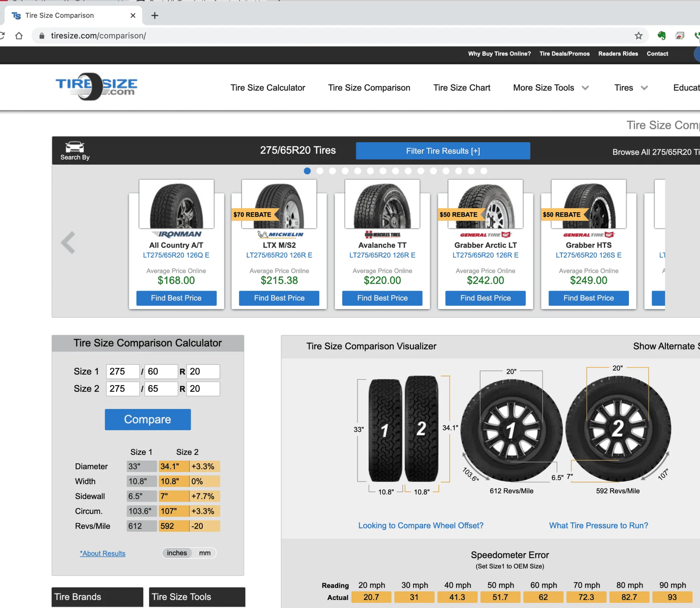Screen dimensions: 700x608
Task: Open Tire Size Calculator menu item
Action: click(x=268, y=88)
